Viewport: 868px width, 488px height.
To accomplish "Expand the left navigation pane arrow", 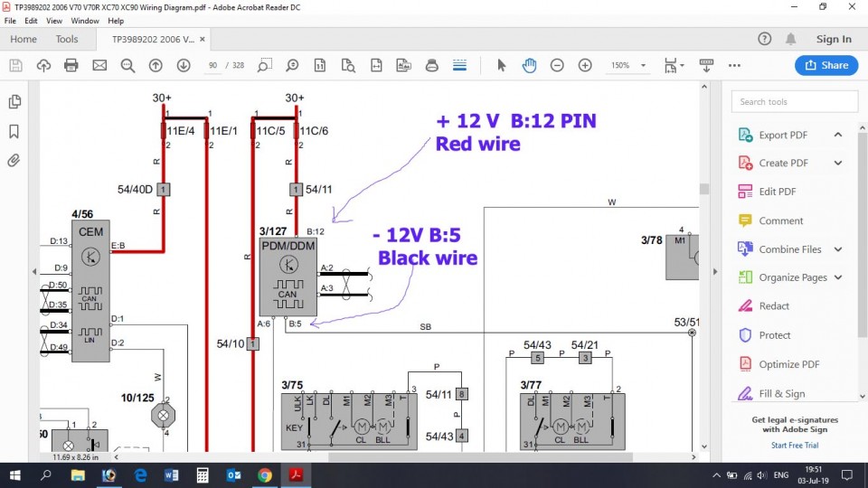I will pos(34,272).
